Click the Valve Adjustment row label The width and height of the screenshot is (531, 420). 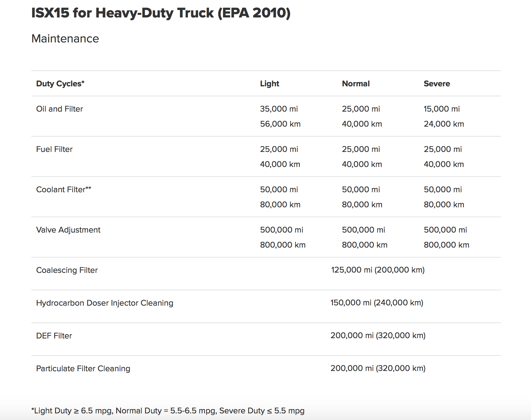(x=68, y=230)
